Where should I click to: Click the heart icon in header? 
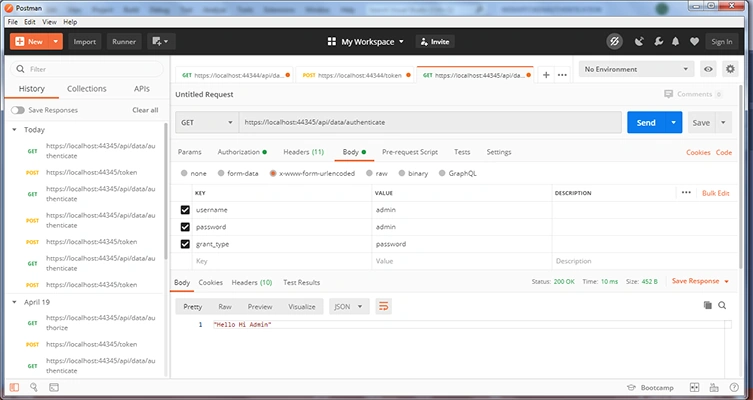(694, 42)
